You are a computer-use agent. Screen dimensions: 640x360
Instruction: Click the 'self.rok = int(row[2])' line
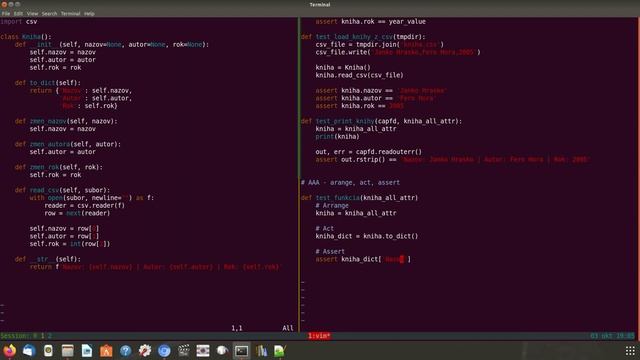pos(70,244)
